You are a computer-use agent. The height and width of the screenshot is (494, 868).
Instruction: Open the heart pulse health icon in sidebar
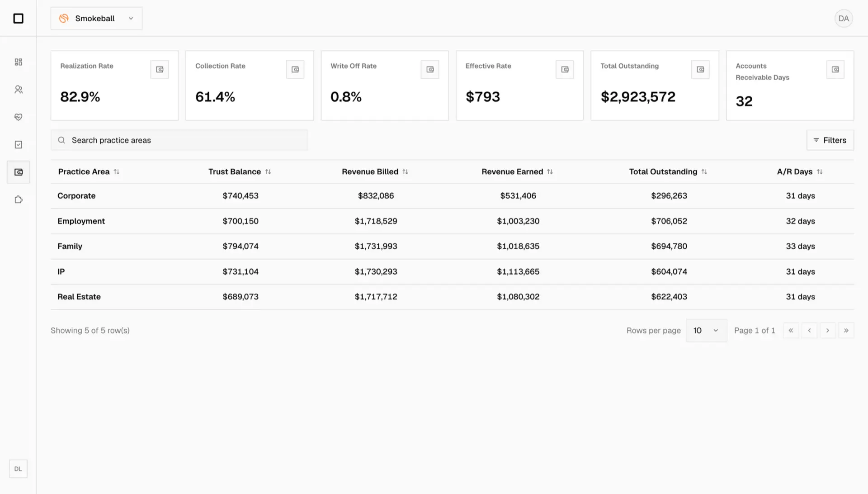pyautogui.click(x=18, y=117)
